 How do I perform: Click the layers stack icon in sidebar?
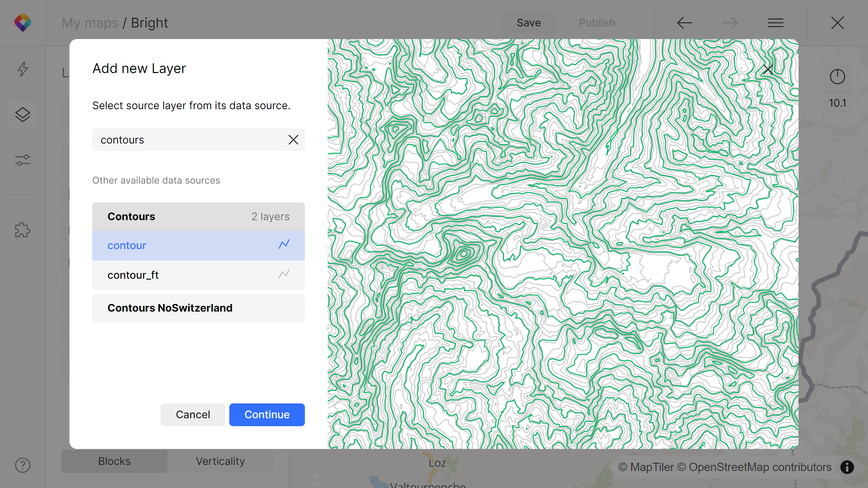[23, 114]
